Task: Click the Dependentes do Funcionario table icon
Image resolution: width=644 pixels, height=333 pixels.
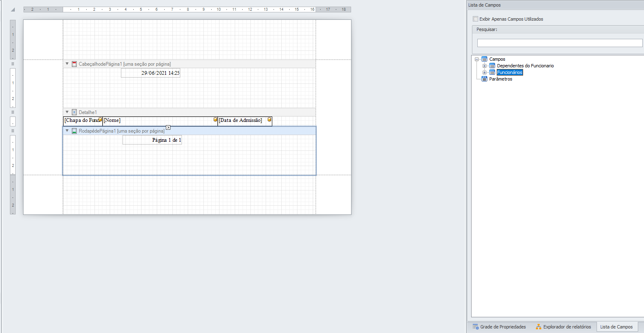Action: coord(492,66)
